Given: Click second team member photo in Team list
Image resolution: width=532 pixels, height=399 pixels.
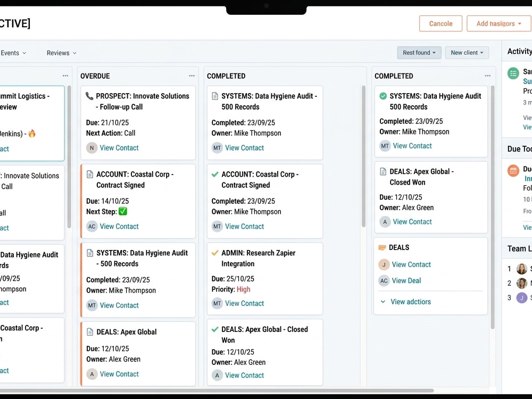Looking at the screenshot, I should [x=521, y=283].
